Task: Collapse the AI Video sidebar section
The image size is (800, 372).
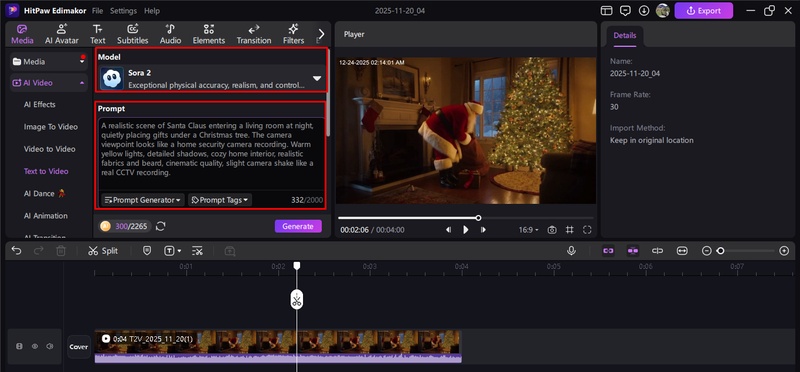Action: (48, 83)
